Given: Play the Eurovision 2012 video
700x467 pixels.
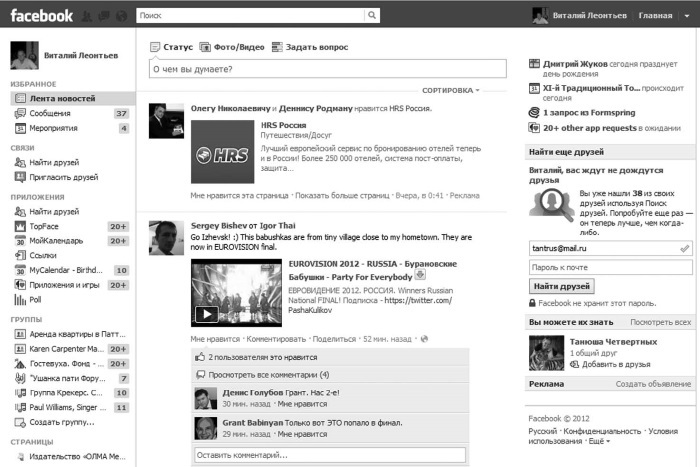Looking at the screenshot, I should pos(207,313).
